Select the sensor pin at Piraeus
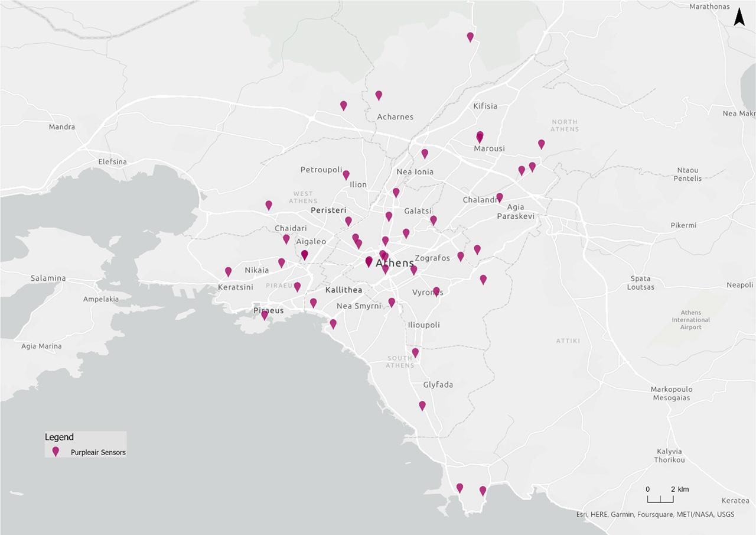The image size is (756, 535). tap(265, 315)
